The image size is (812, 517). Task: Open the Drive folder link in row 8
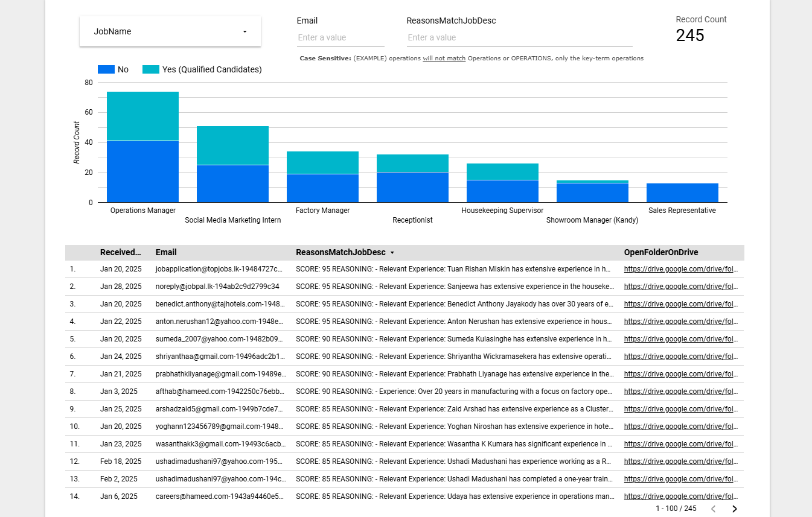[680, 392]
